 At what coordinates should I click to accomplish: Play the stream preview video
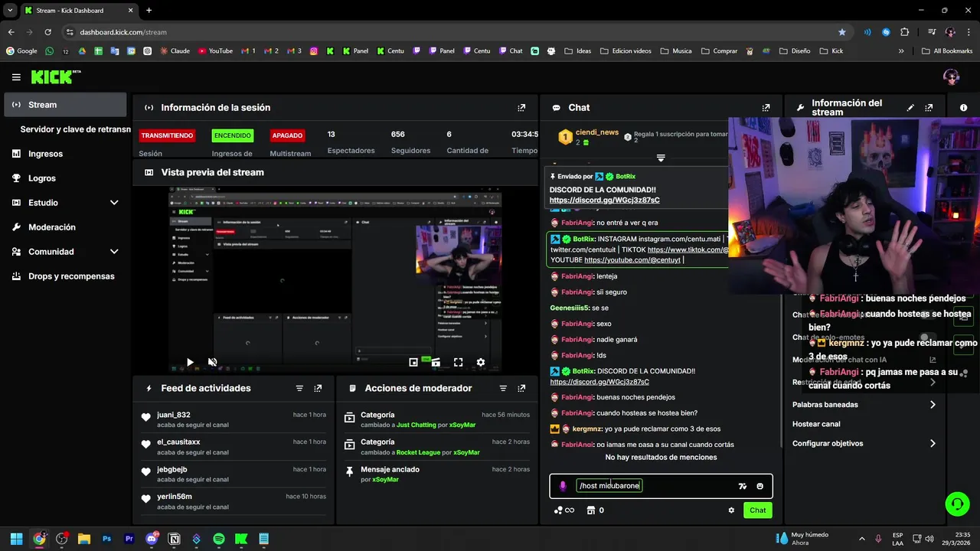(x=190, y=362)
